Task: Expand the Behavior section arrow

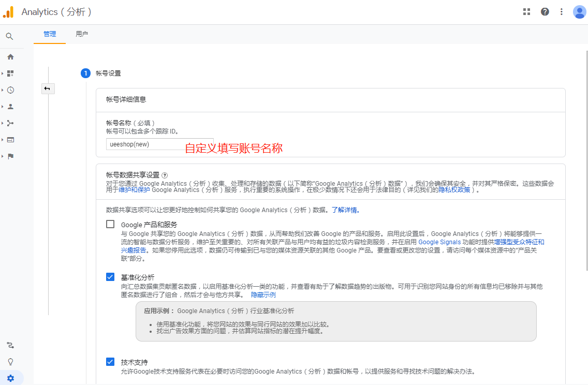Action: [x=3, y=139]
